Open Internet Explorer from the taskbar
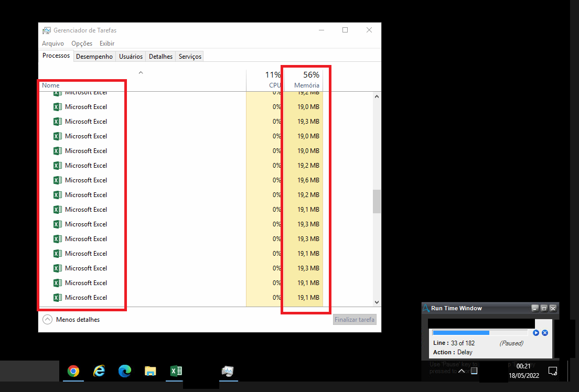The height and width of the screenshot is (392, 579). point(99,371)
